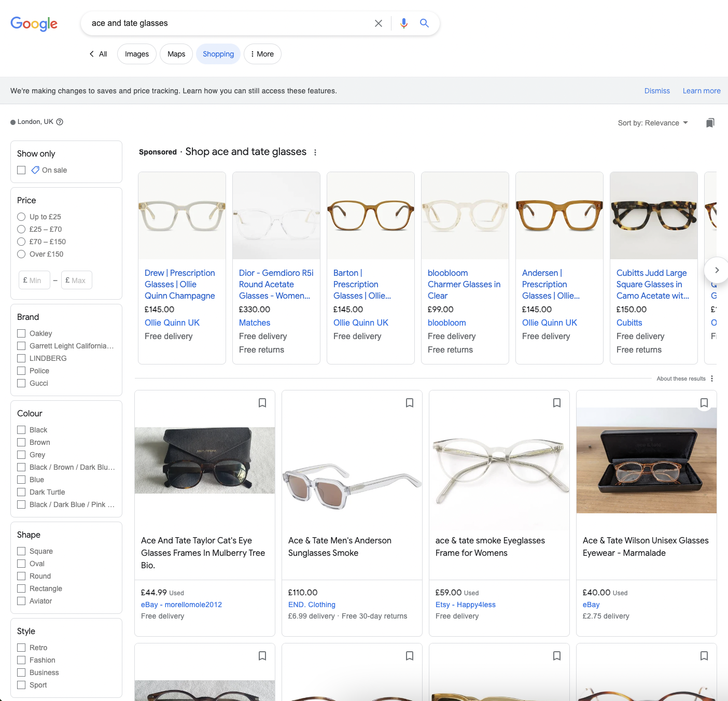
Task: Switch to the Maps tab
Action: 176,54
